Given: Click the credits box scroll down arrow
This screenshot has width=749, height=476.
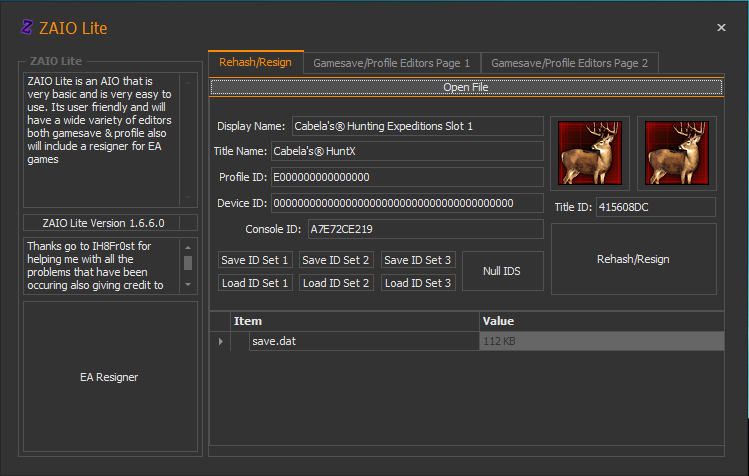Looking at the screenshot, I should (x=188, y=285).
